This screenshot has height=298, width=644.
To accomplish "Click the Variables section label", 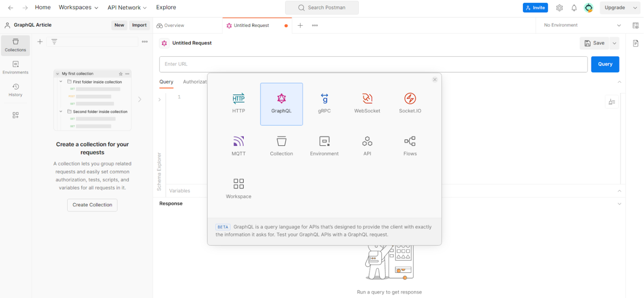I will click(x=180, y=191).
